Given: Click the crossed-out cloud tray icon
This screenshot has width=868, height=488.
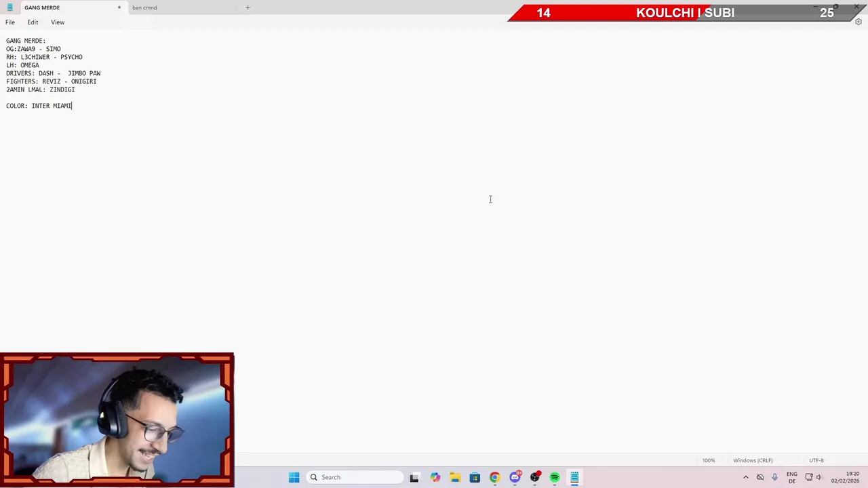Looking at the screenshot, I should (760, 477).
